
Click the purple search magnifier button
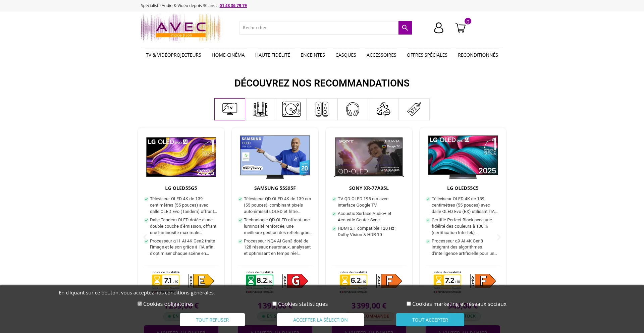click(x=405, y=28)
